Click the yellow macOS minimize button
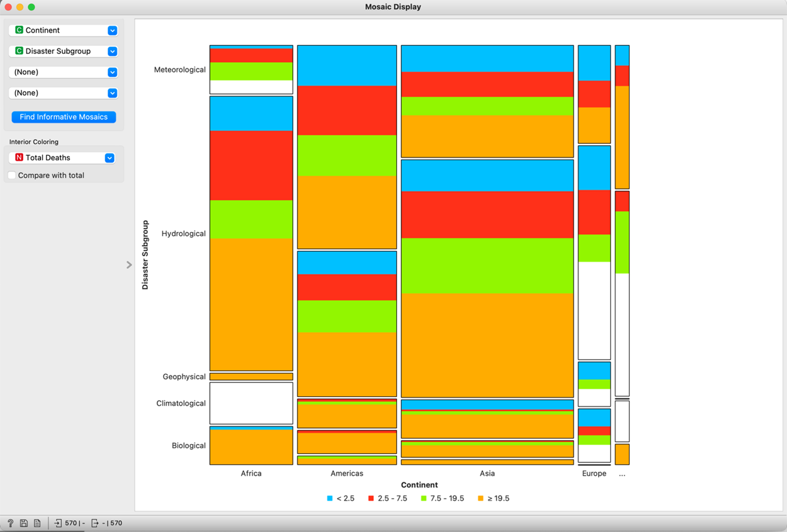This screenshot has width=787, height=532. point(20,7)
